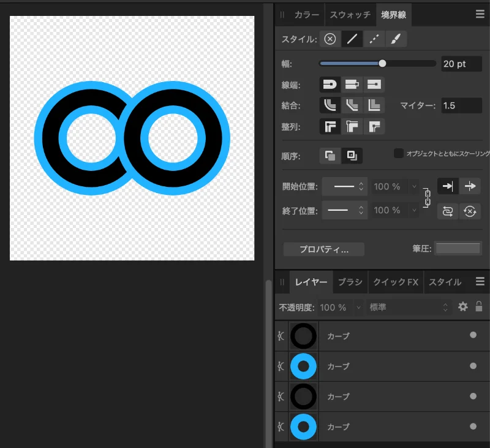Swap start and end arrowheads
490x448 pixels.
coord(448,211)
